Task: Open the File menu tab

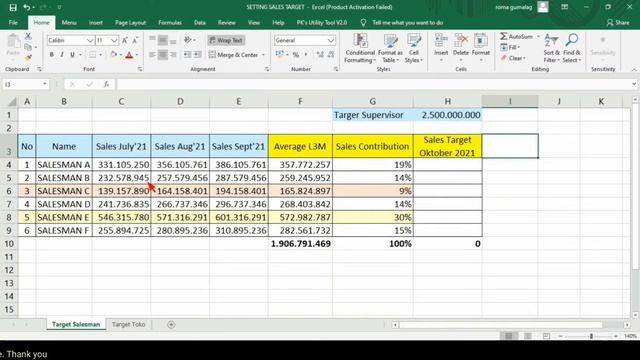Action: 13,22
